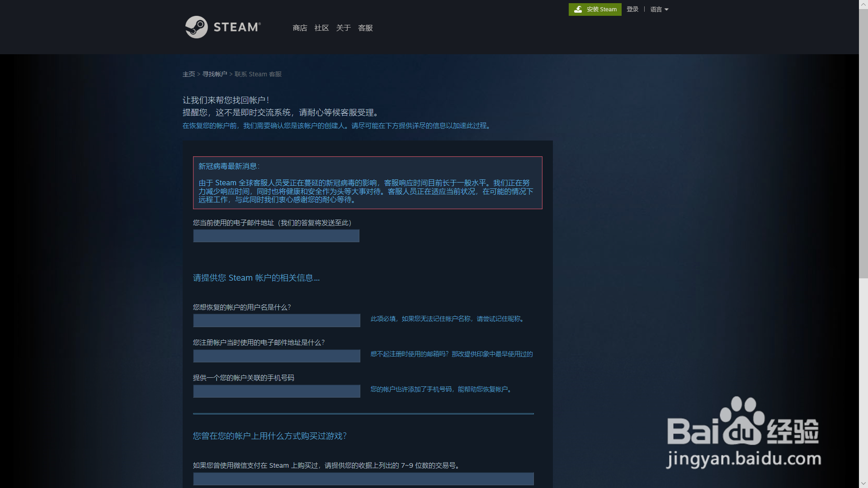The width and height of the screenshot is (868, 488).
Task: Click the 您的帐户也许添加了手机号码 hint text
Action: [442, 389]
